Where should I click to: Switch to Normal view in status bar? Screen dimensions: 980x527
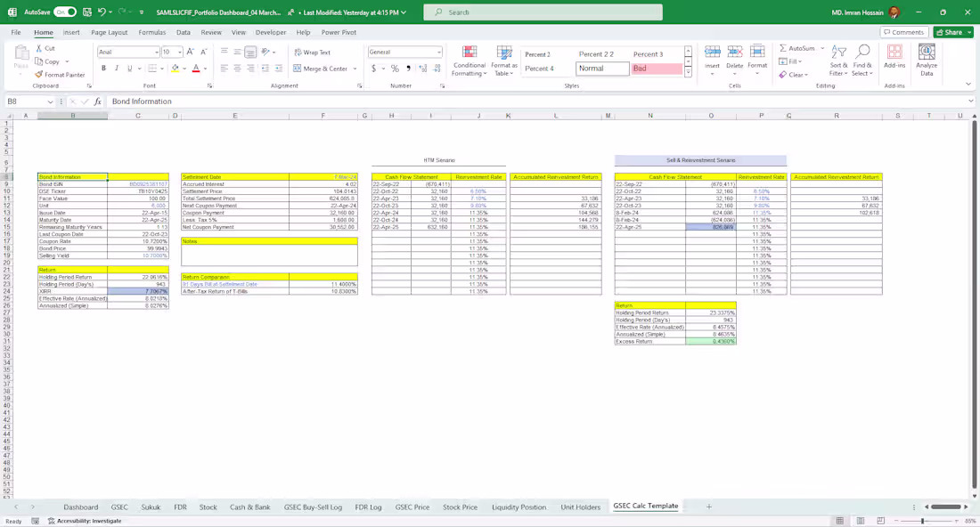click(840, 521)
